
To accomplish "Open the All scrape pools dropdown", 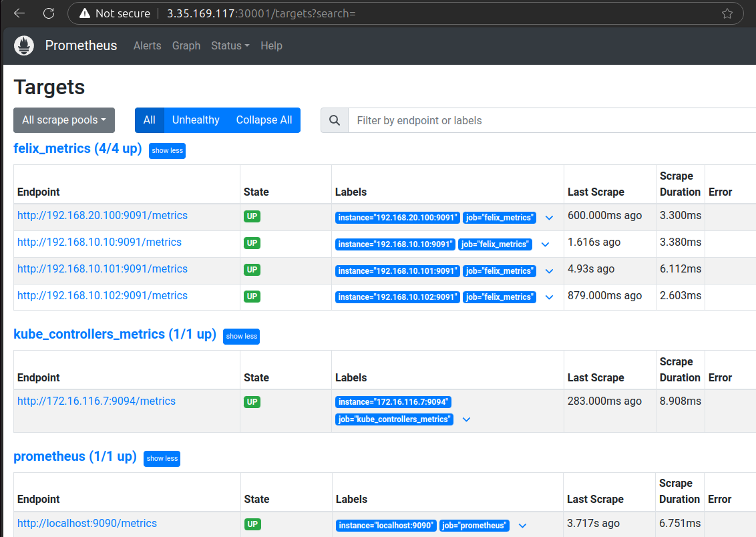I will coord(64,120).
